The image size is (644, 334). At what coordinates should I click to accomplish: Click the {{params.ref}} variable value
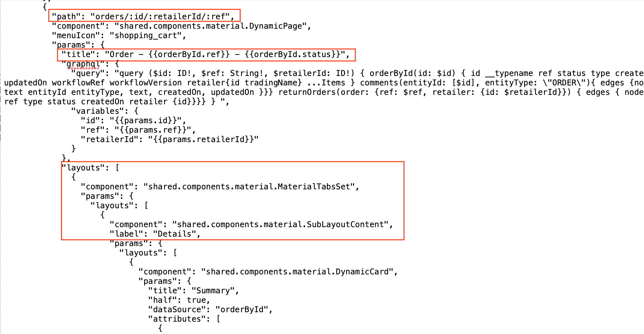153,130
